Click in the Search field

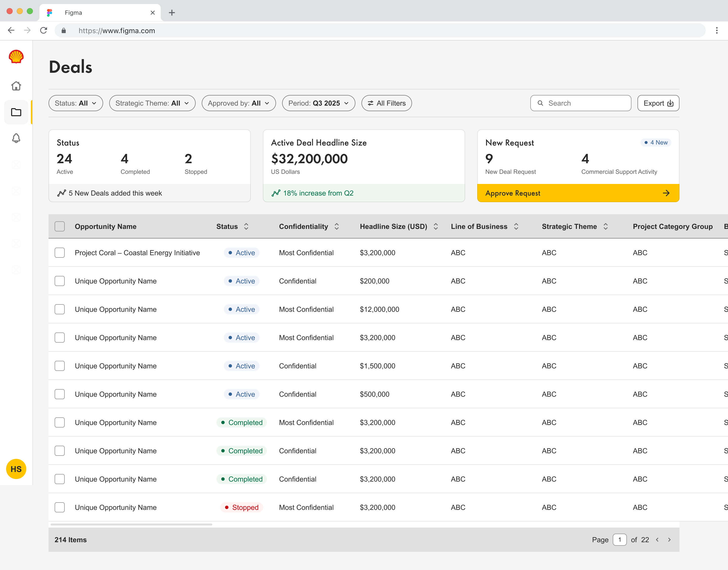coord(581,103)
